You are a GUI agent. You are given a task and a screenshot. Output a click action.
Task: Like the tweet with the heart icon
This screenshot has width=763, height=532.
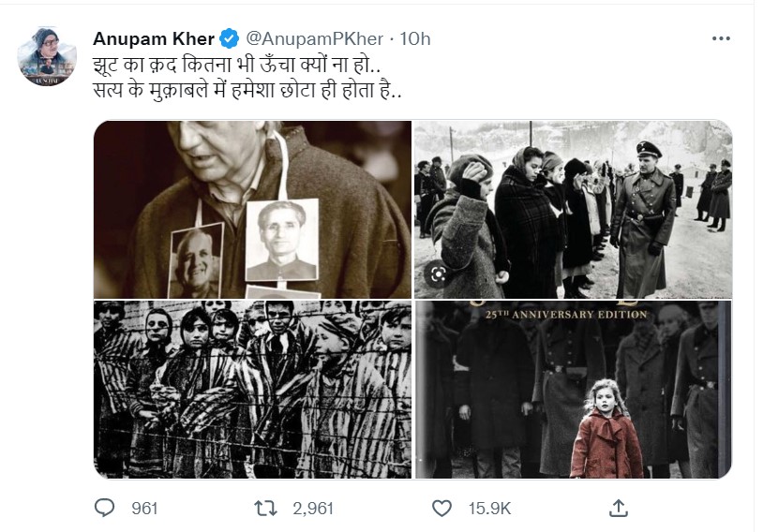click(x=441, y=508)
